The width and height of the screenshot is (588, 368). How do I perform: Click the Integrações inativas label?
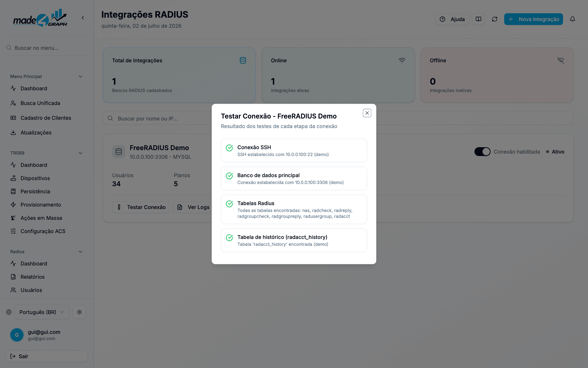[451, 90]
